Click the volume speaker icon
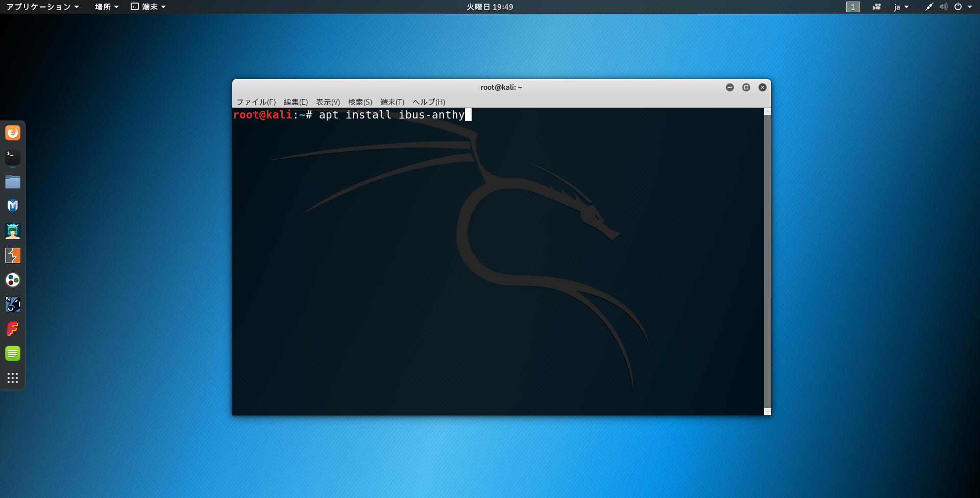 pos(943,7)
